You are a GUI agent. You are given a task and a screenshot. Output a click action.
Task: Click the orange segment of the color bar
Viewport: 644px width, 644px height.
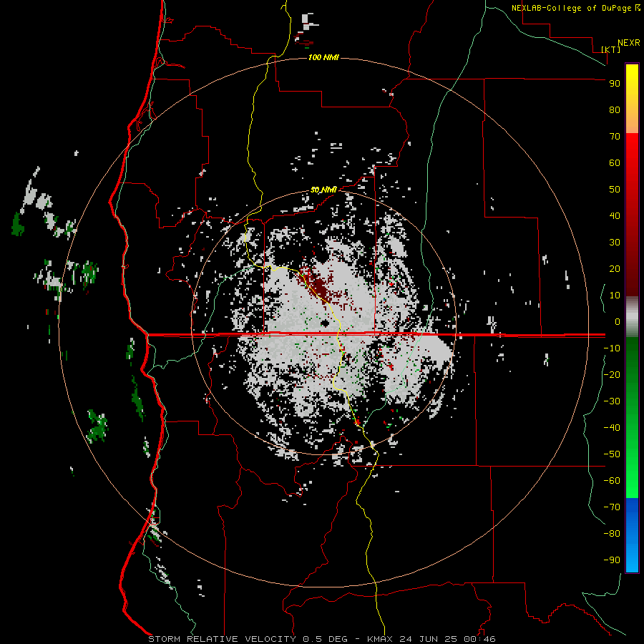click(x=632, y=121)
